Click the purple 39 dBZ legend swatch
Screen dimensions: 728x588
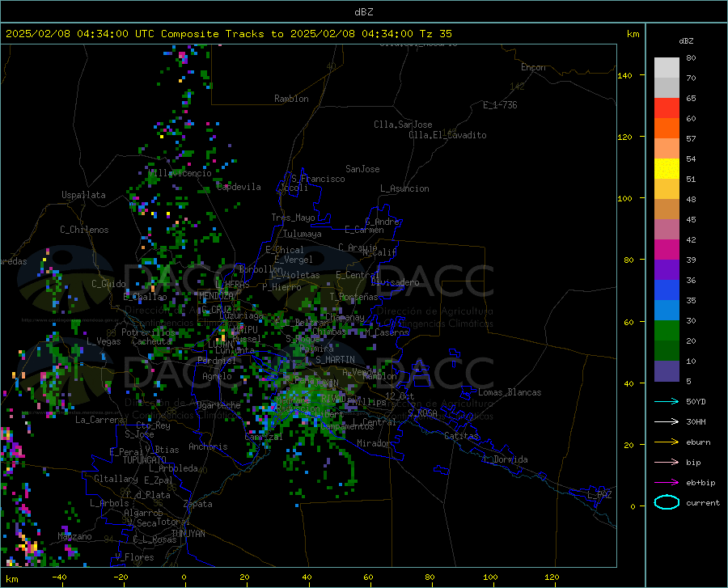coord(667,270)
